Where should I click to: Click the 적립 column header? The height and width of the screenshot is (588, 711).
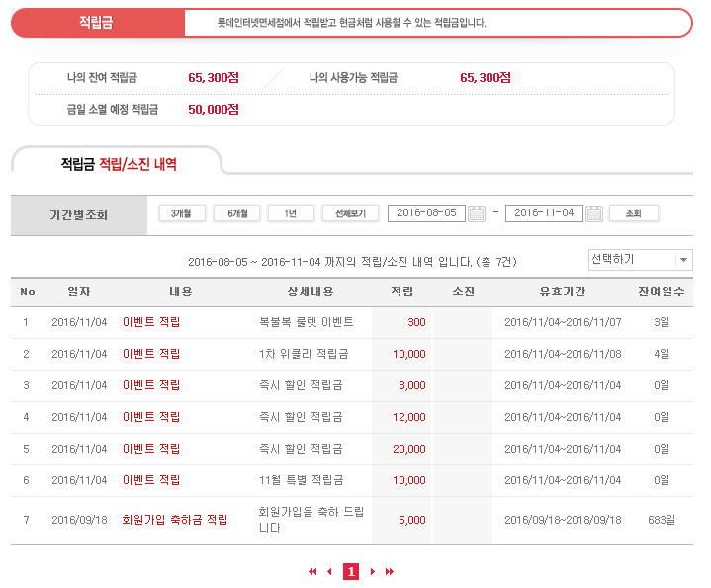pos(401,292)
